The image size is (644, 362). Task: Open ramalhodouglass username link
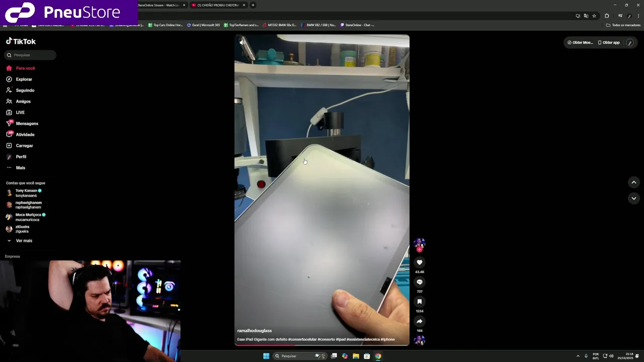(x=255, y=331)
